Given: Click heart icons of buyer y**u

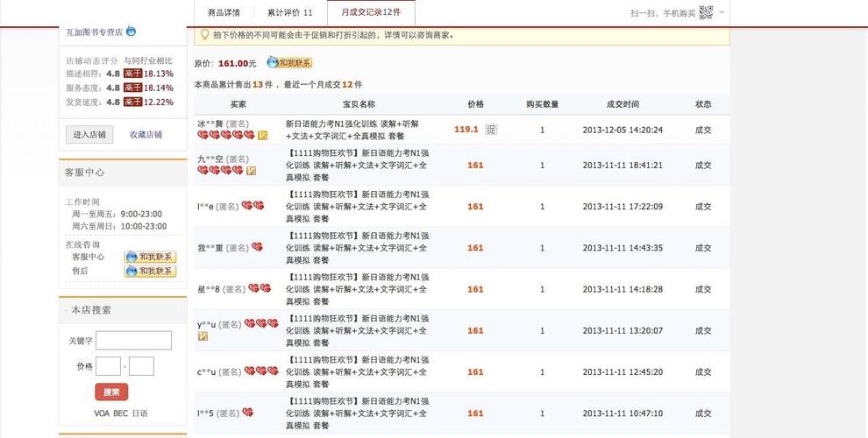Looking at the screenshot, I should pos(261,323).
